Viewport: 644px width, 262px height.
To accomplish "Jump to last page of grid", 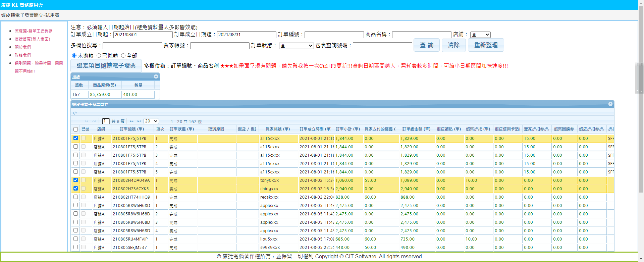I will [139, 121].
